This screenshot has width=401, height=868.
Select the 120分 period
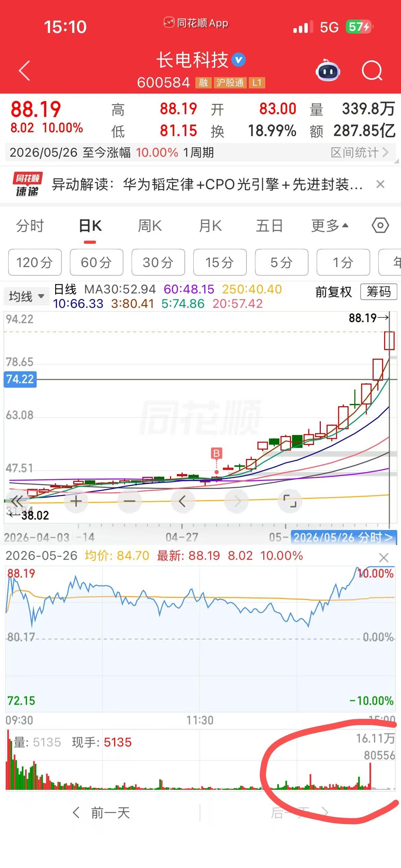click(35, 262)
